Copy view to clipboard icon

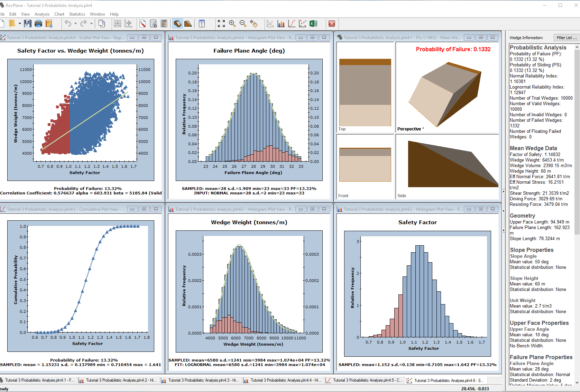point(102,24)
